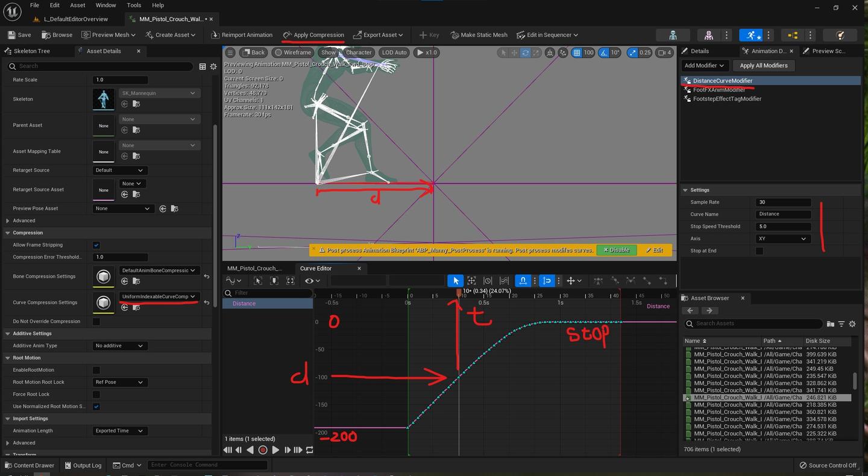Step one frame backward
Image resolution: width=868 pixels, height=476 pixels.
(239, 450)
